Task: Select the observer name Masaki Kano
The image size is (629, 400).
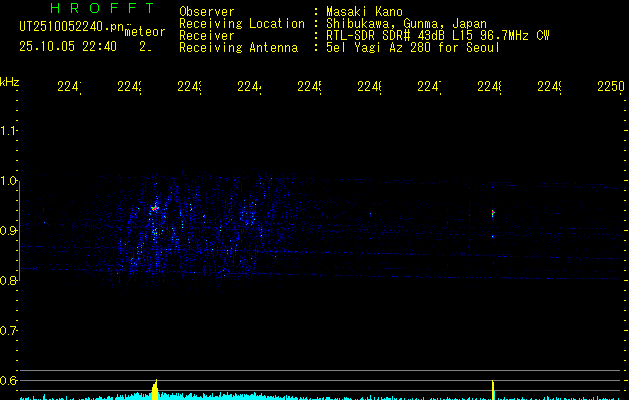Action: [363, 11]
